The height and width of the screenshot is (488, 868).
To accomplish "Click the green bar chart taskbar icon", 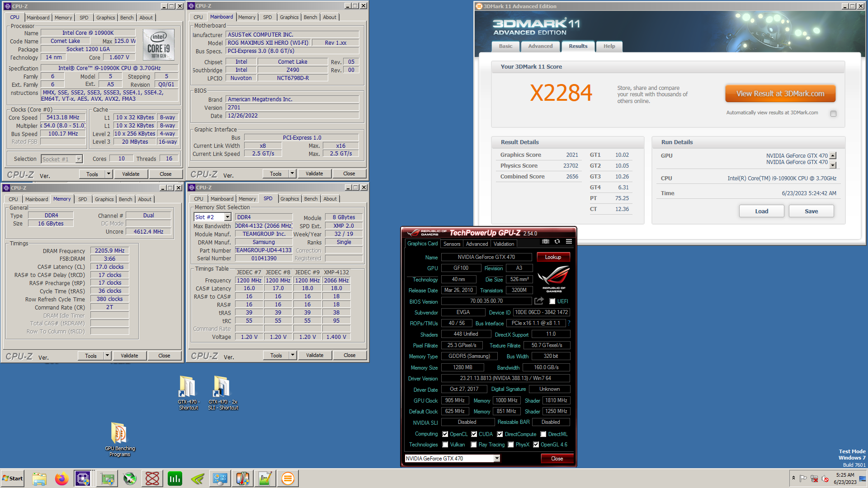I will point(175,479).
